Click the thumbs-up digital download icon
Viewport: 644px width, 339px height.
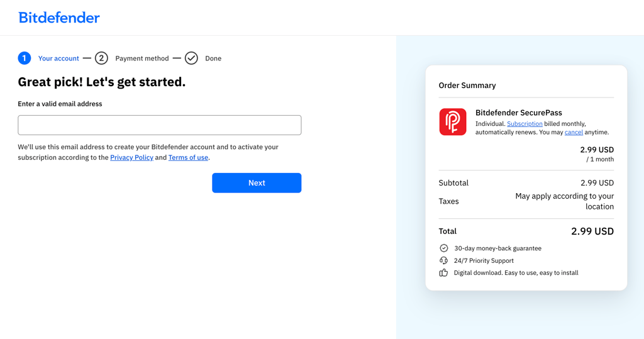pos(443,272)
